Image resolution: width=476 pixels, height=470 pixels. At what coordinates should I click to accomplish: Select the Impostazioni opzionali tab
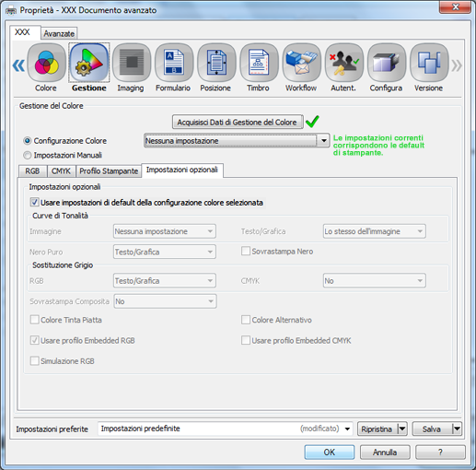click(x=182, y=170)
